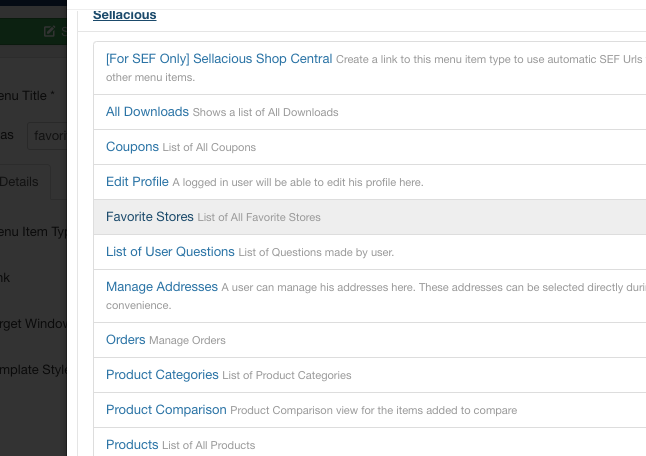Switch to the Details tab
This screenshot has width=646, height=456.
coord(20,181)
